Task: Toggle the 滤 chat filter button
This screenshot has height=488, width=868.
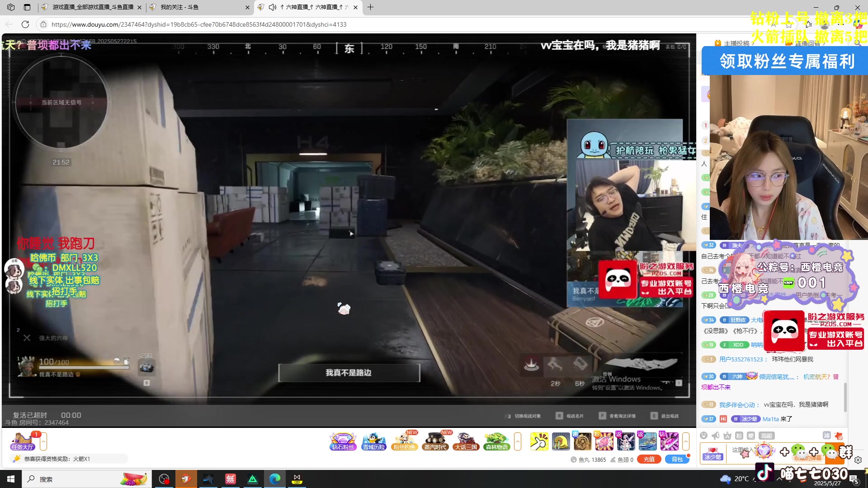Action: [827, 435]
